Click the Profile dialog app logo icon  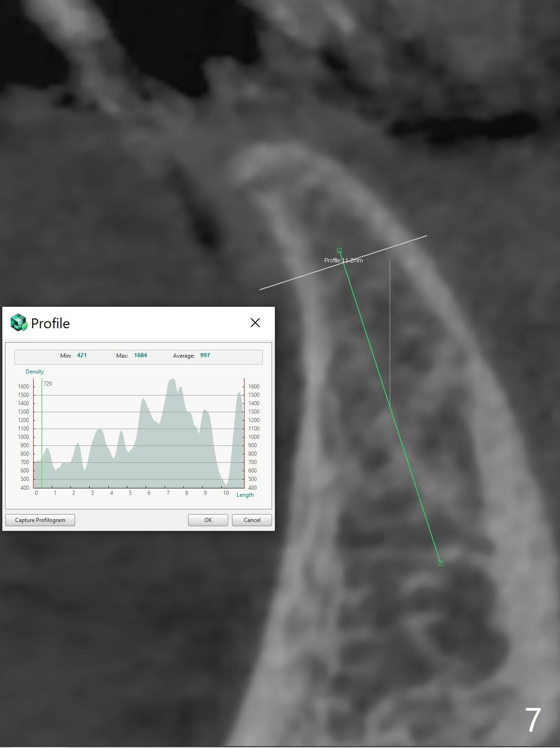19,323
